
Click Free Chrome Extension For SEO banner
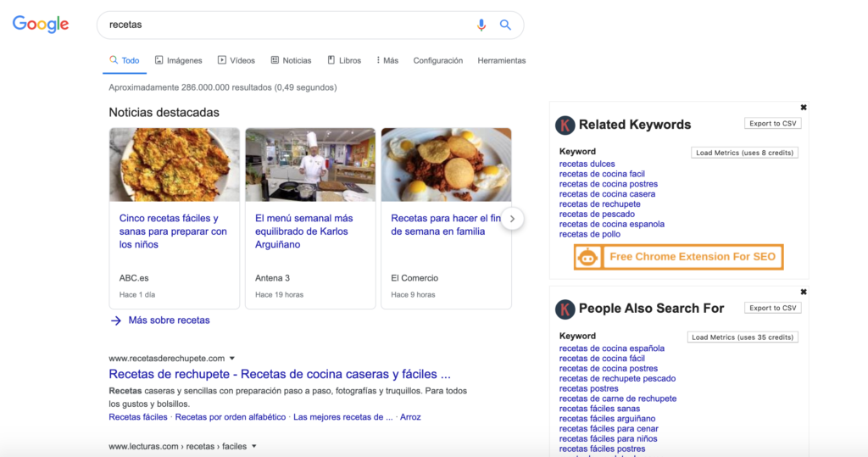tap(679, 257)
